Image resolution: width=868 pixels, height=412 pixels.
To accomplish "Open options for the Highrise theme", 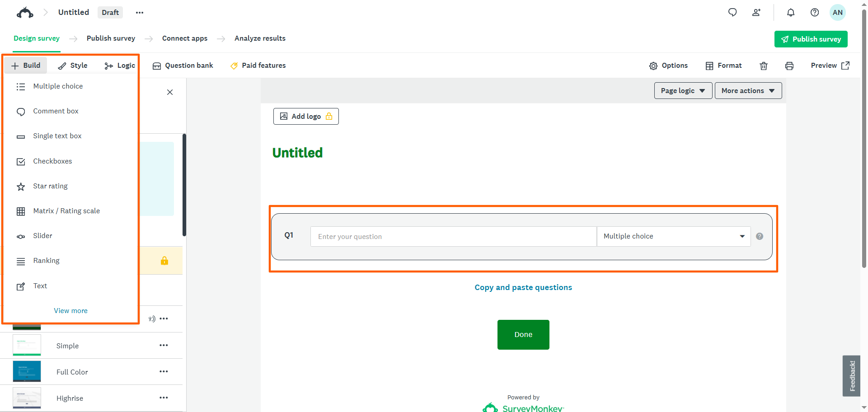I will pos(164,398).
